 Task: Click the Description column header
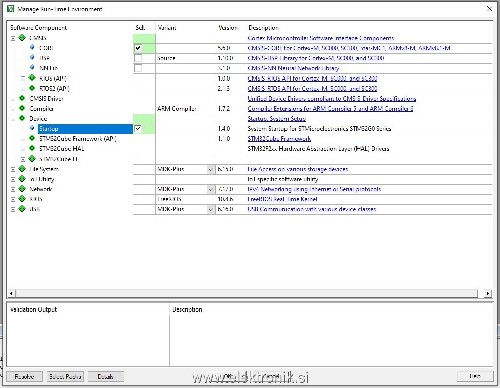pos(263,28)
